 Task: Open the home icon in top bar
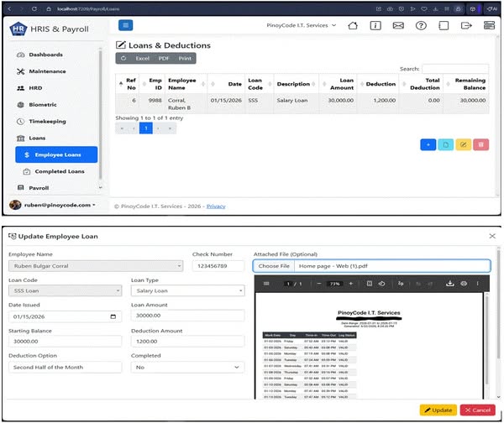tap(353, 25)
